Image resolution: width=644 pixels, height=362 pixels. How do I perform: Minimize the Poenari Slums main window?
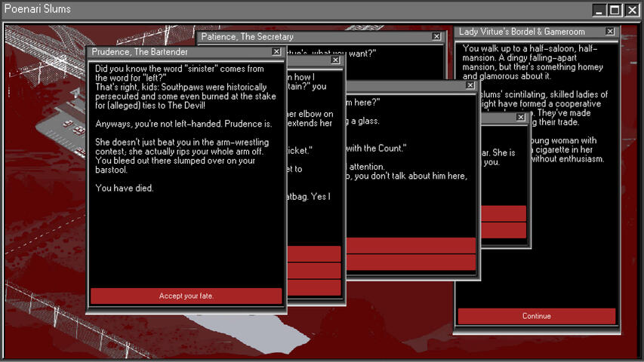tap(599, 10)
